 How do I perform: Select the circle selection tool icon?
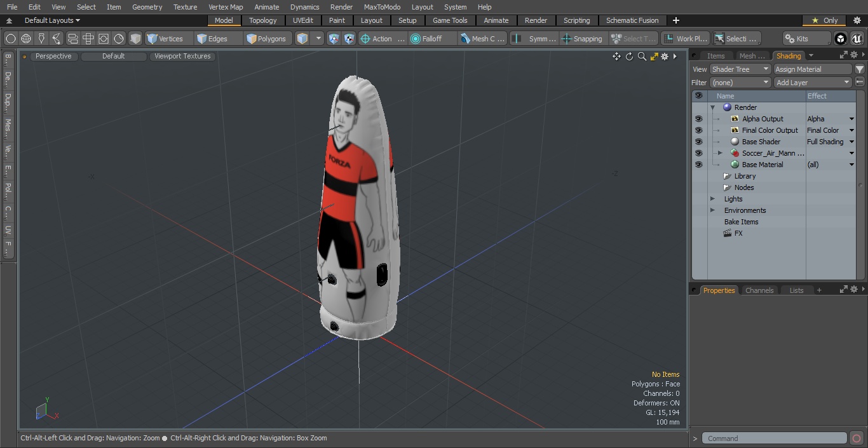[x=10, y=39]
